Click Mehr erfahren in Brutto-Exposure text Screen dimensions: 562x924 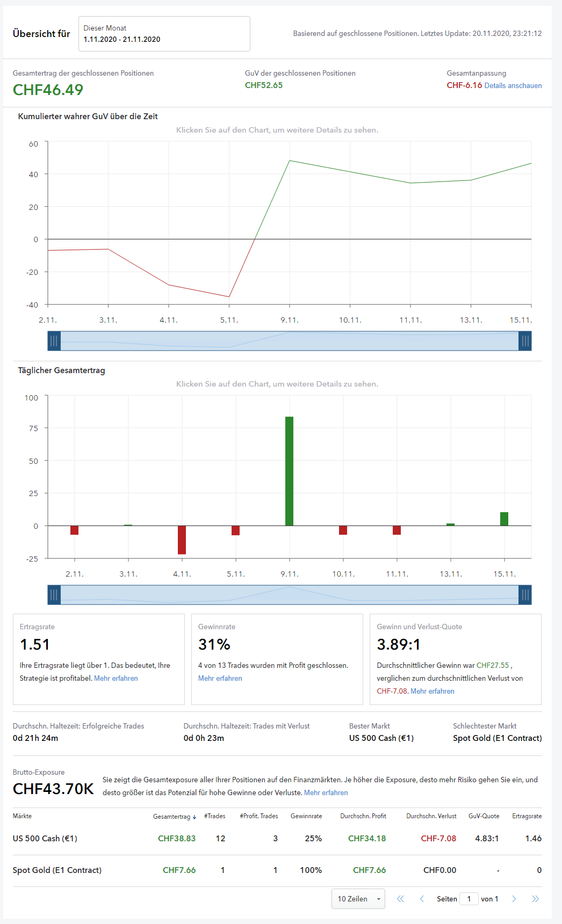point(326,793)
